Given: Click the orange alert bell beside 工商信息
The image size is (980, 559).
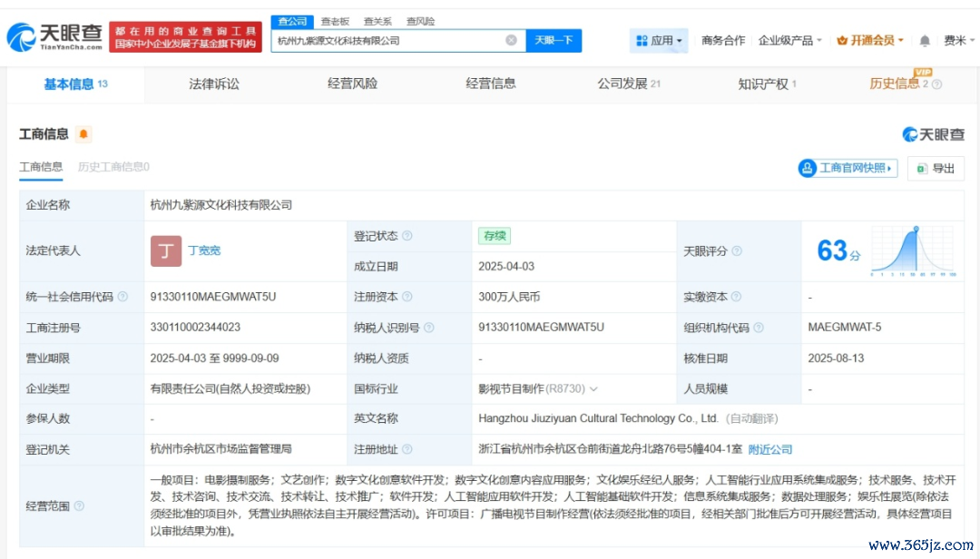Looking at the screenshot, I should pos(83,133).
